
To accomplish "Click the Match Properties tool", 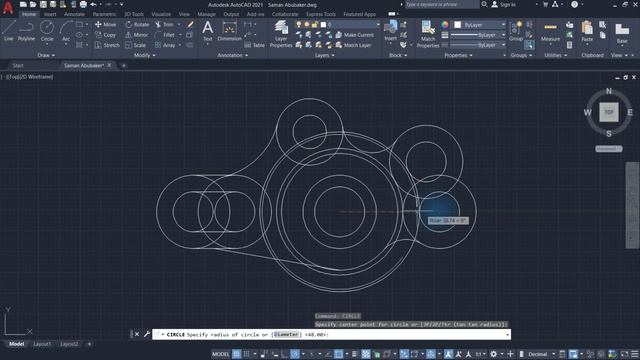I will [428, 34].
